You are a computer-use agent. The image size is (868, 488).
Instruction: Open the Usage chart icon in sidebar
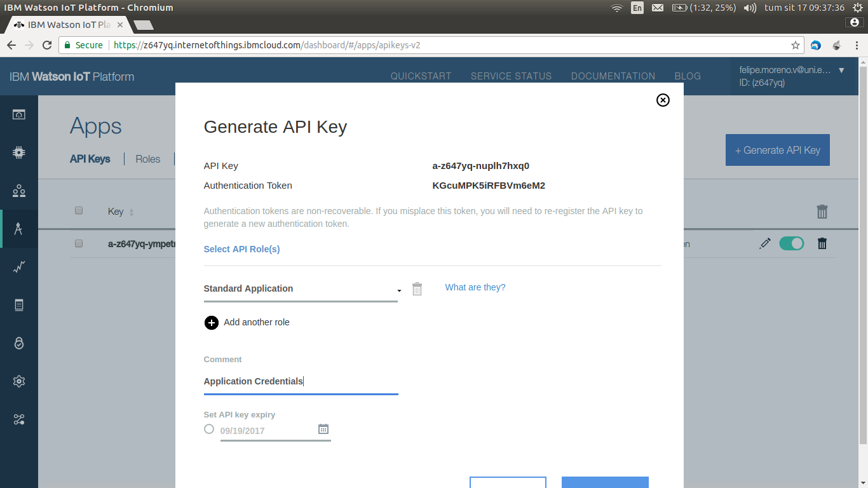pyautogui.click(x=19, y=267)
